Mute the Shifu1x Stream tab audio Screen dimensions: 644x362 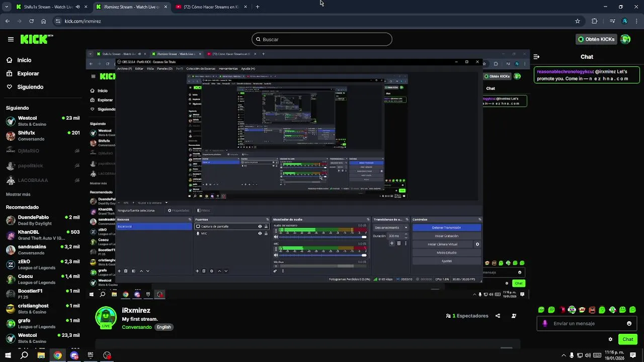coord(77,7)
